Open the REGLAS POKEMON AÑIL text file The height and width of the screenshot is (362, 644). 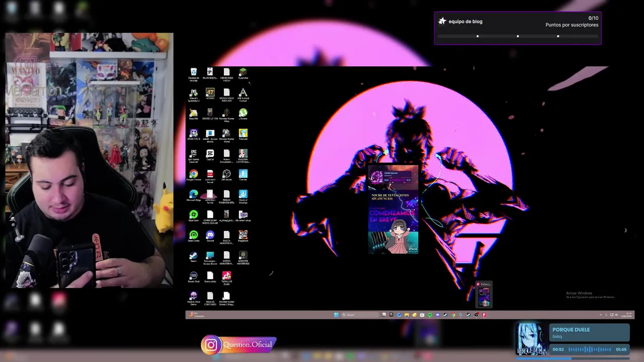click(226, 196)
